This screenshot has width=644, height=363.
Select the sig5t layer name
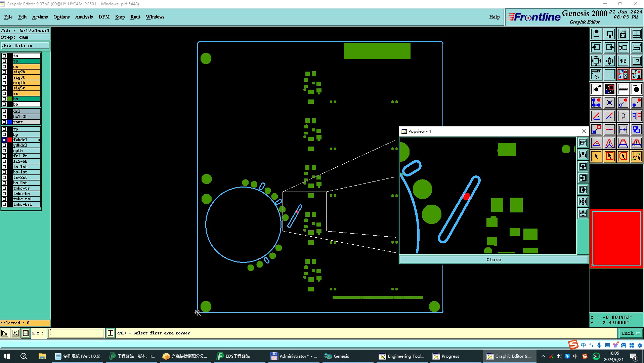tap(26, 88)
